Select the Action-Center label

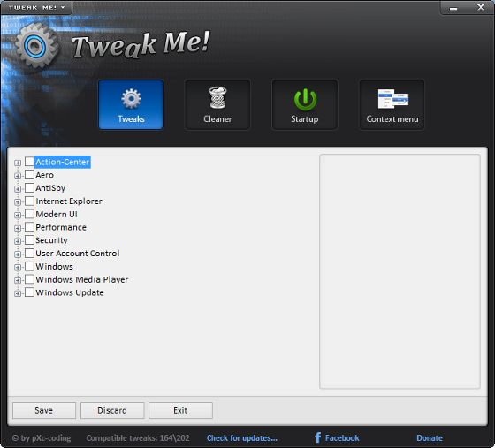(62, 162)
